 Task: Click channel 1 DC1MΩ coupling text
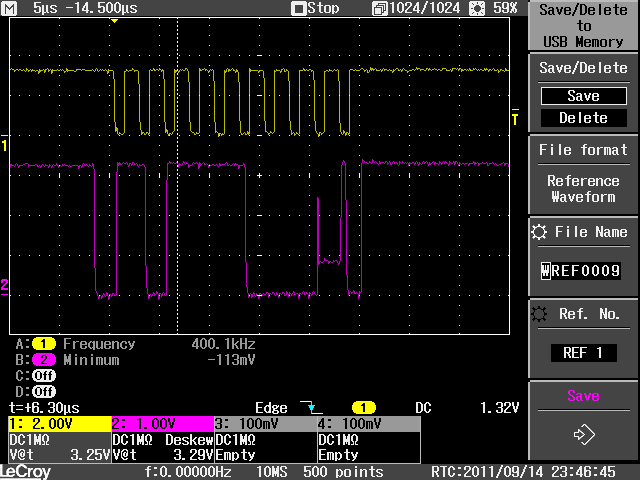pyautogui.click(x=29, y=440)
